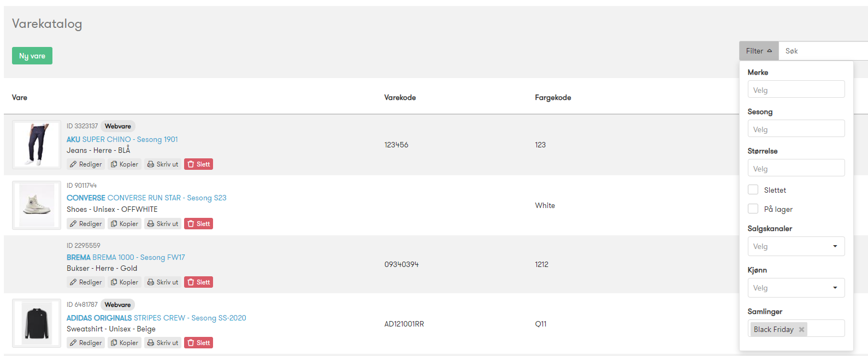Screen dimensions: 868x356
Task: Click the Ny vare button
Action: click(32, 56)
